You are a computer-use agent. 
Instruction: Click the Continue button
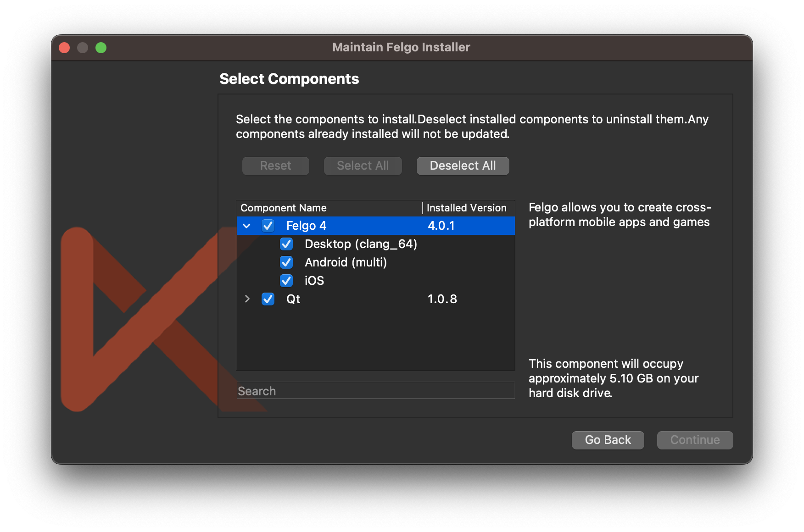695,440
